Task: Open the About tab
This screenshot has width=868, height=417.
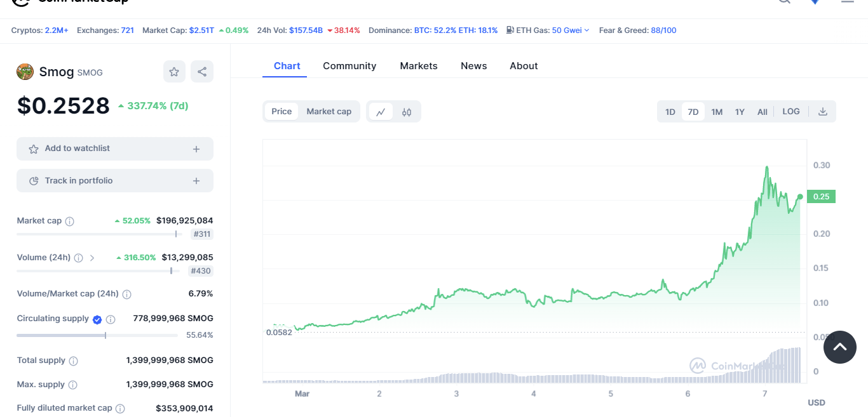Action: (524, 66)
